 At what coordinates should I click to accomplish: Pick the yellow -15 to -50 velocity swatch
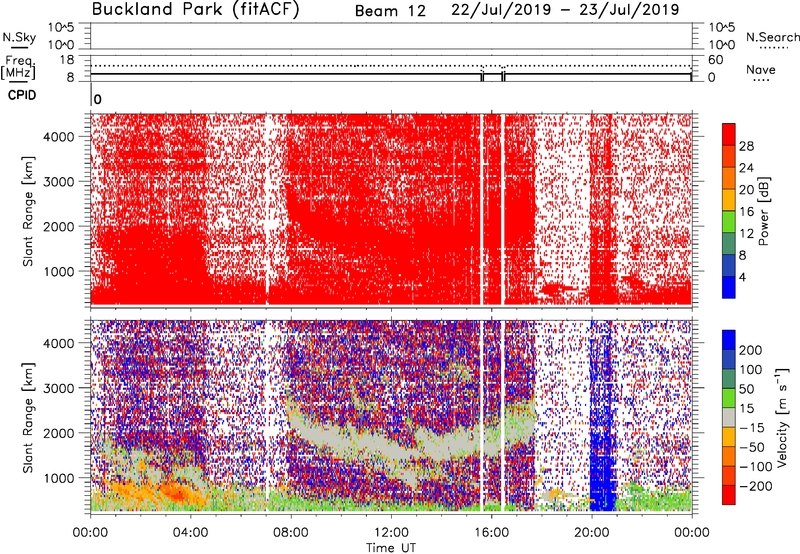click(729, 437)
